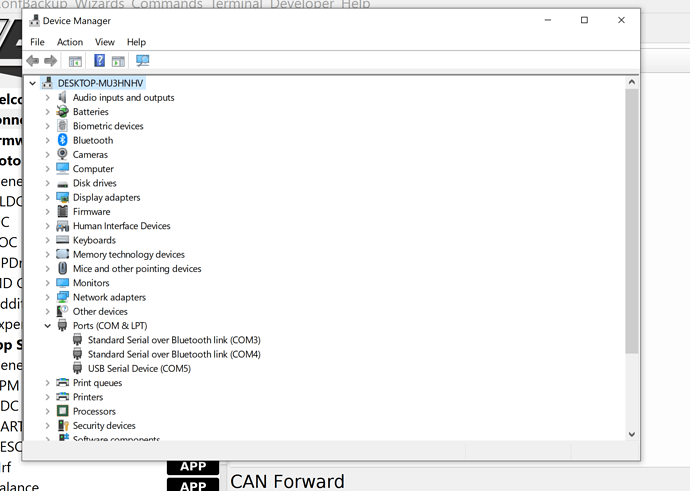This screenshot has width=690, height=491.
Task: Click the Disk drives icon
Action: pos(62,184)
